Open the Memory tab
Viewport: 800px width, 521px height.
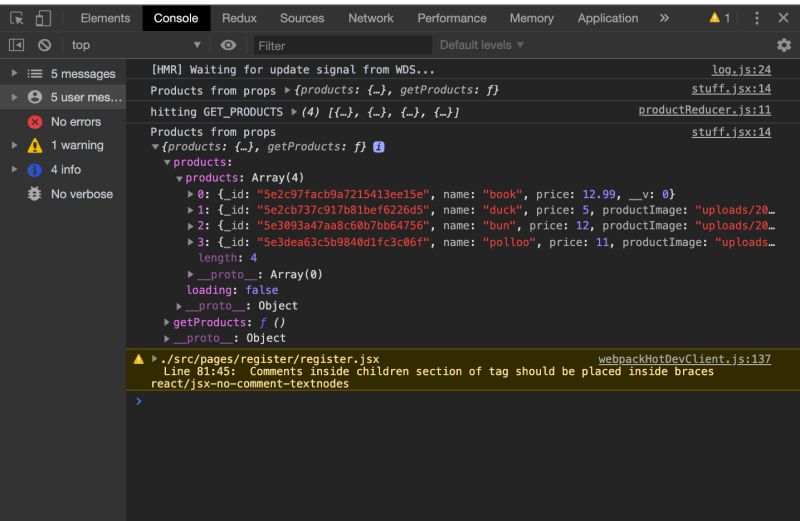(532, 18)
